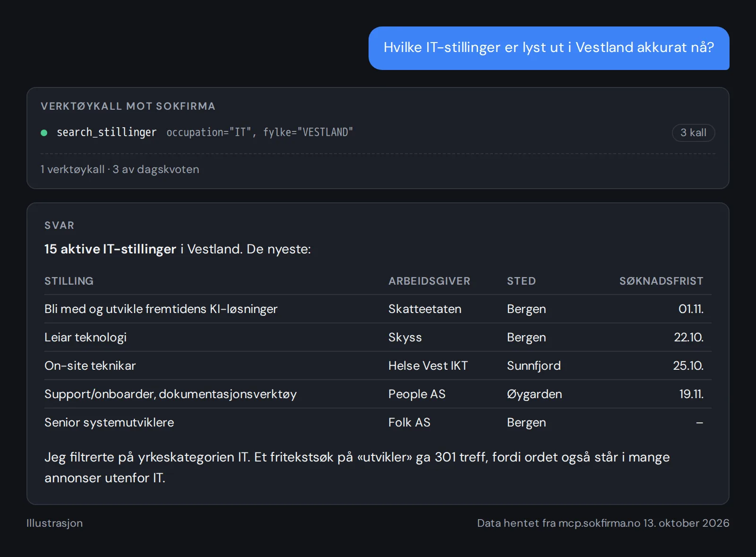Click the search_stillinger tool name
The height and width of the screenshot is (557, 756).
coord(106,132)
